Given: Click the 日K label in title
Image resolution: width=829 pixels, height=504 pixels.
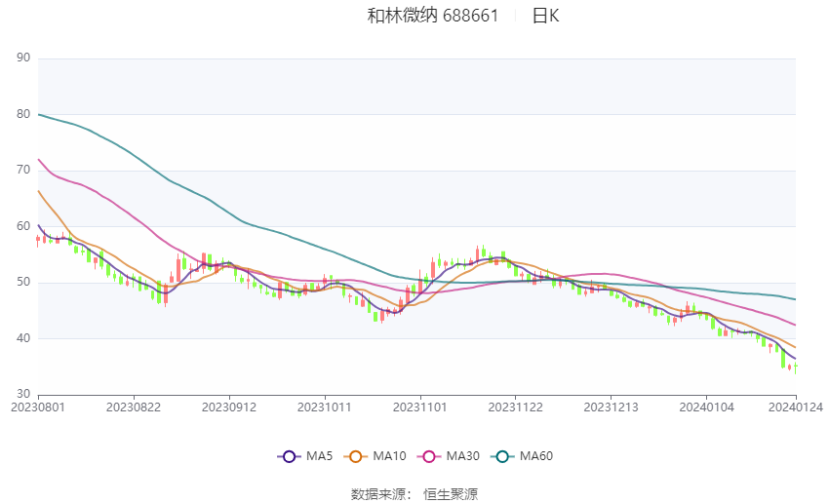Looking at the screenshot, I should (545, 16).
